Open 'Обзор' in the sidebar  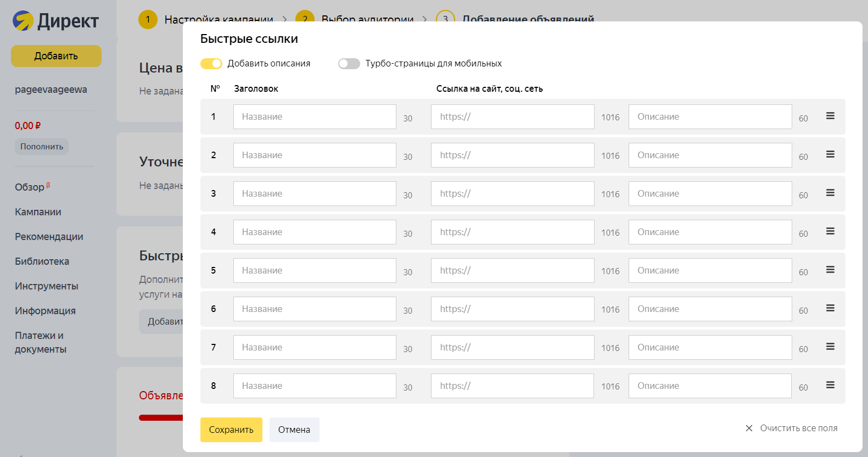30,187
